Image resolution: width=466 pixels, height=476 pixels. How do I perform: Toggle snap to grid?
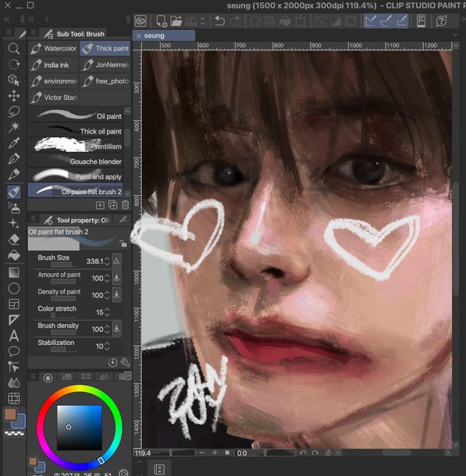(402, 21)
